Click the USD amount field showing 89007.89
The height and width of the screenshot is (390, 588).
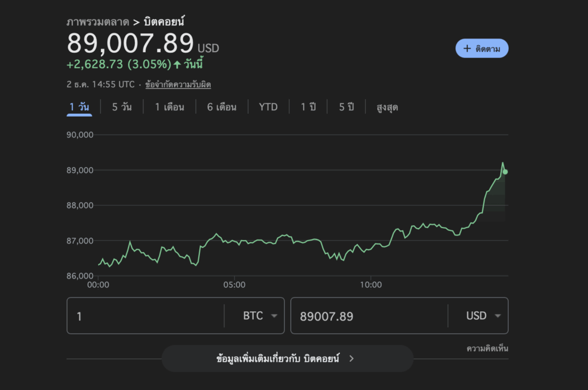(367, 316)
